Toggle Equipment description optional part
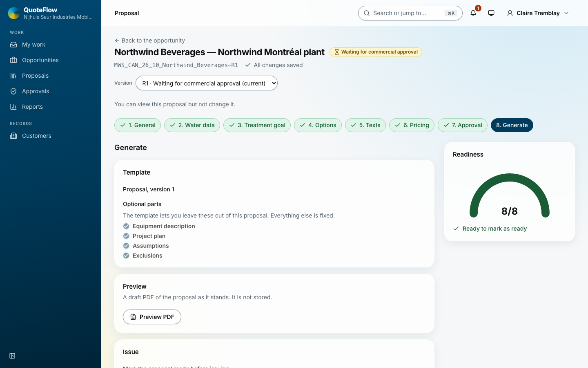Screen dimensions: 588x368 (x=126, y=226)
